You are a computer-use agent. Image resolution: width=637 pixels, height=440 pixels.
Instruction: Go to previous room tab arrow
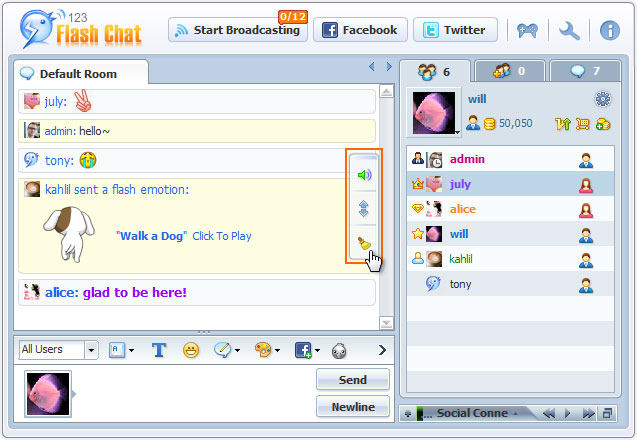click(x=371, y=66)
